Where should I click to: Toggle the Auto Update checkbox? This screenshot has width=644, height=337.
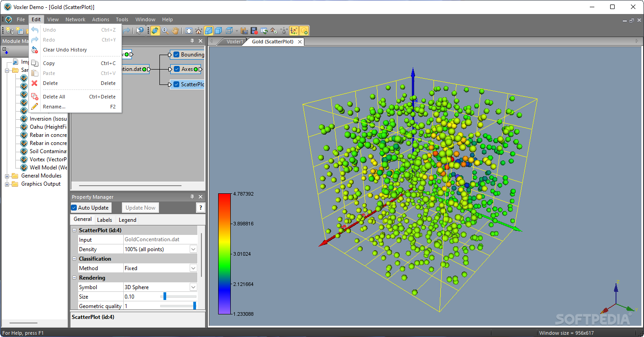pos(74,208)
